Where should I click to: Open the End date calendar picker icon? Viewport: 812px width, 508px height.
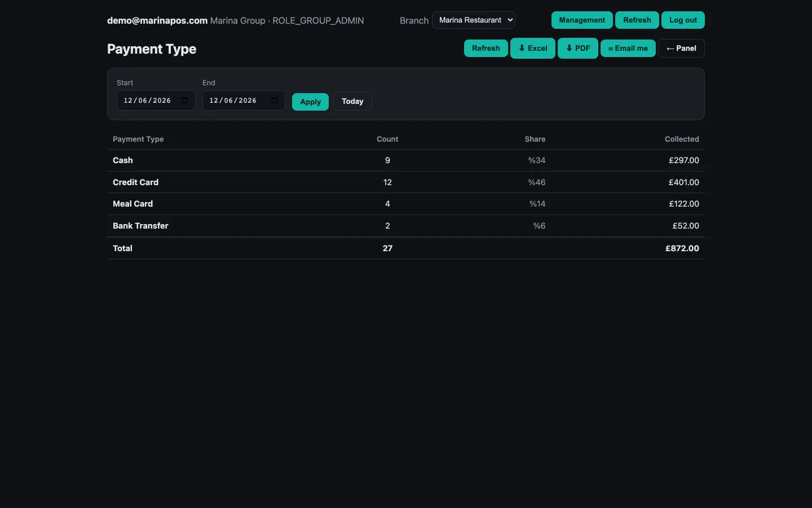[274, 100]
